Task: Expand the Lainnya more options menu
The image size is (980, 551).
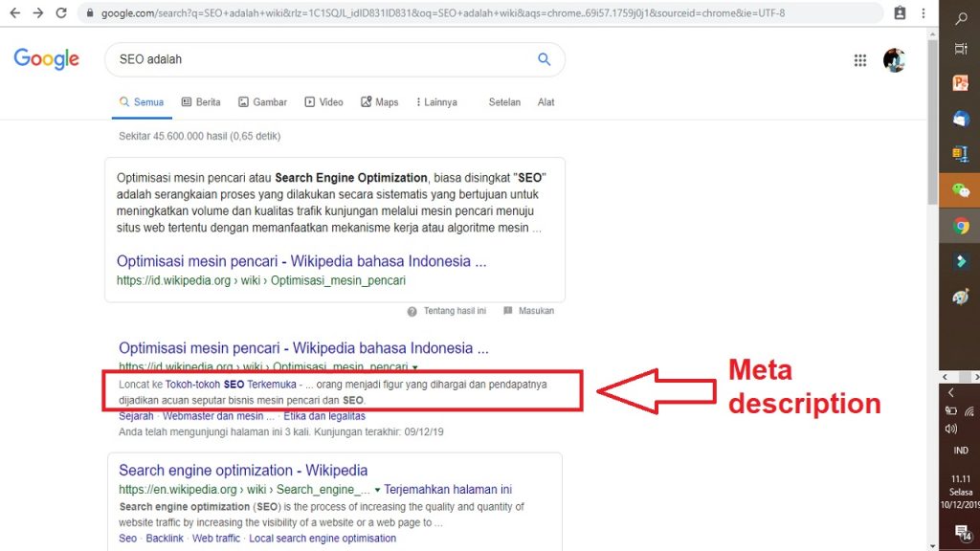Action: tap(435, 102)
